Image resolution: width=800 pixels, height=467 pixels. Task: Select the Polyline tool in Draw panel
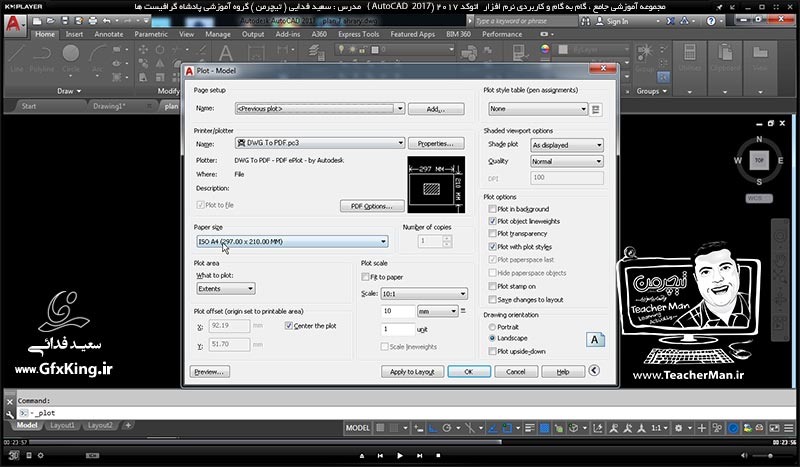[x=42, y=58]
